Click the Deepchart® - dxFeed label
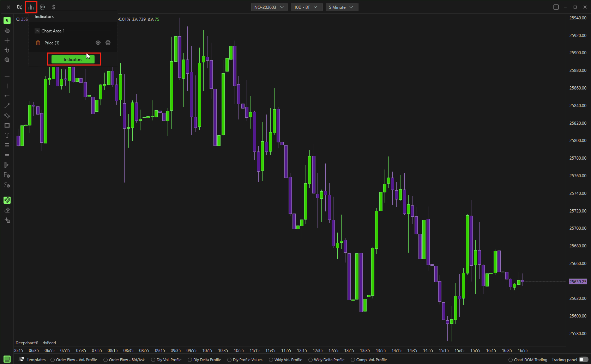This screenshot has height=364, width=591. [x=36, y=343]
